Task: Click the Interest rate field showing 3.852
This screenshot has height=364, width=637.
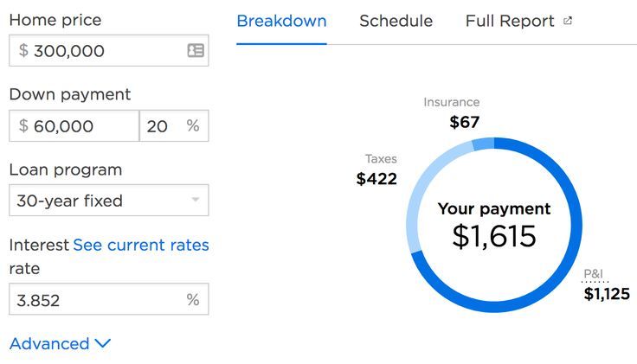Action: coord(109,299)
